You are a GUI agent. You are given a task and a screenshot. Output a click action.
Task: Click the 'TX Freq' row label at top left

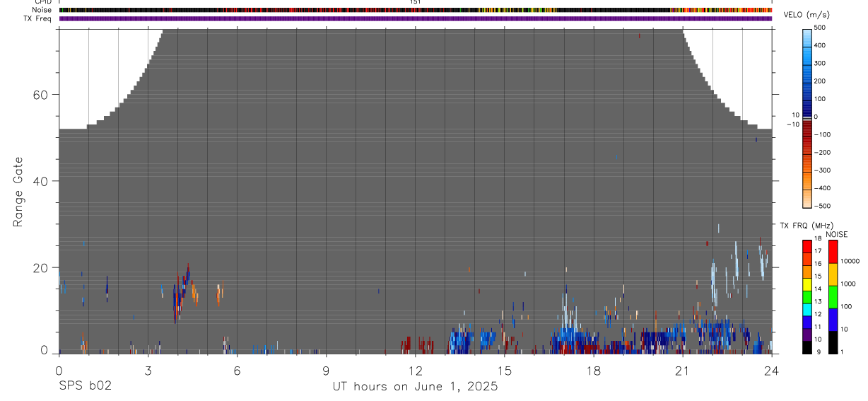tap(38, 18)
